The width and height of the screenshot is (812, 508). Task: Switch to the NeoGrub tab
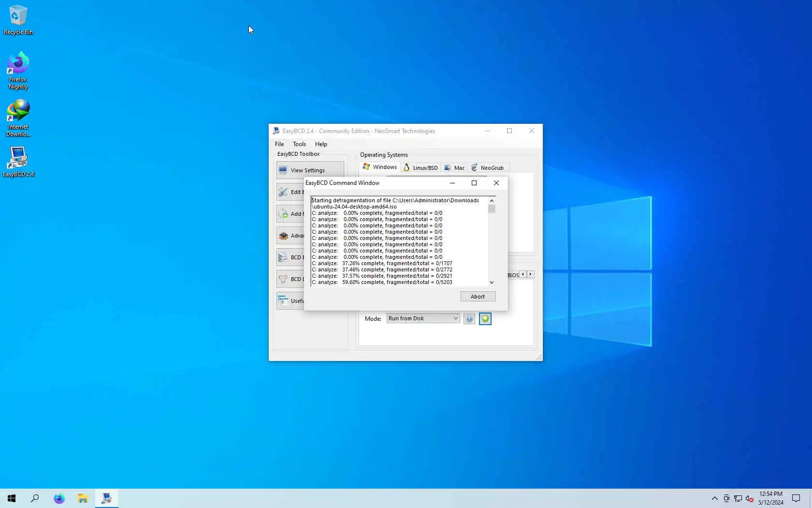[x=488, y=168]
